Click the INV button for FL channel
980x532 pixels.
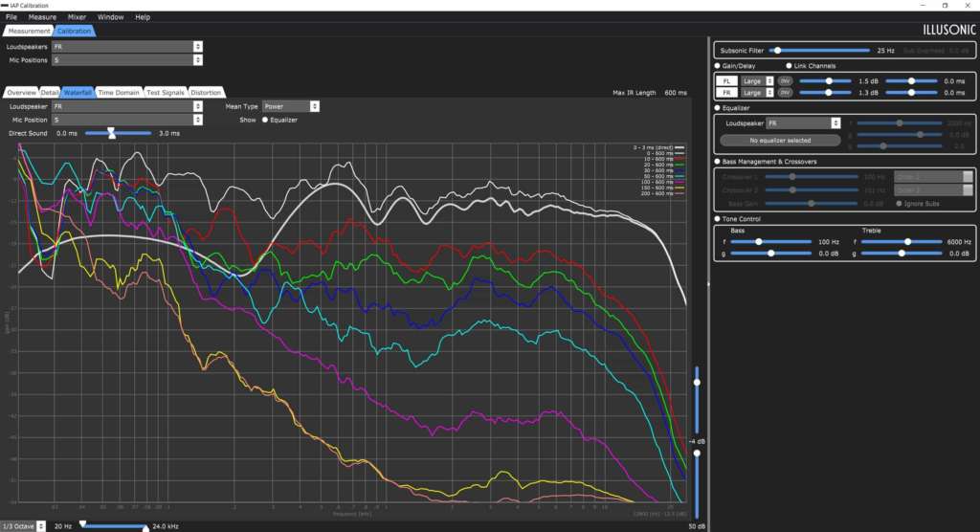click(785, 81)
